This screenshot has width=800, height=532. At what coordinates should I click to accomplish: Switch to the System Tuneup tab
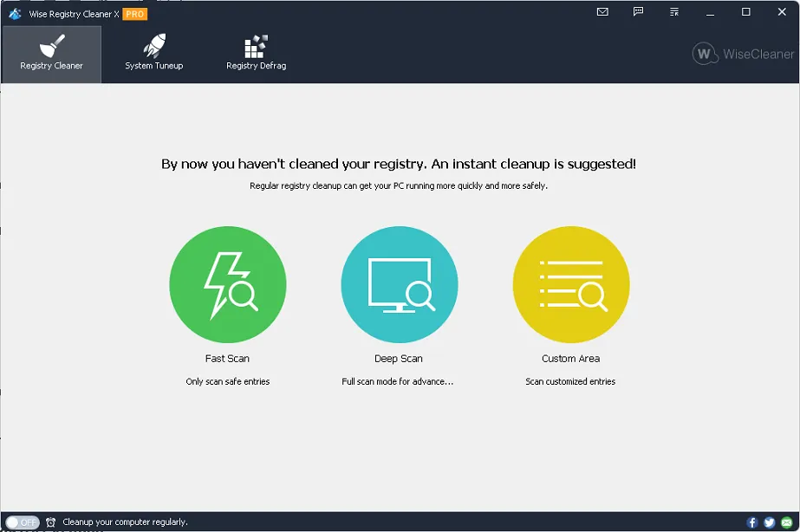[153, 54]
